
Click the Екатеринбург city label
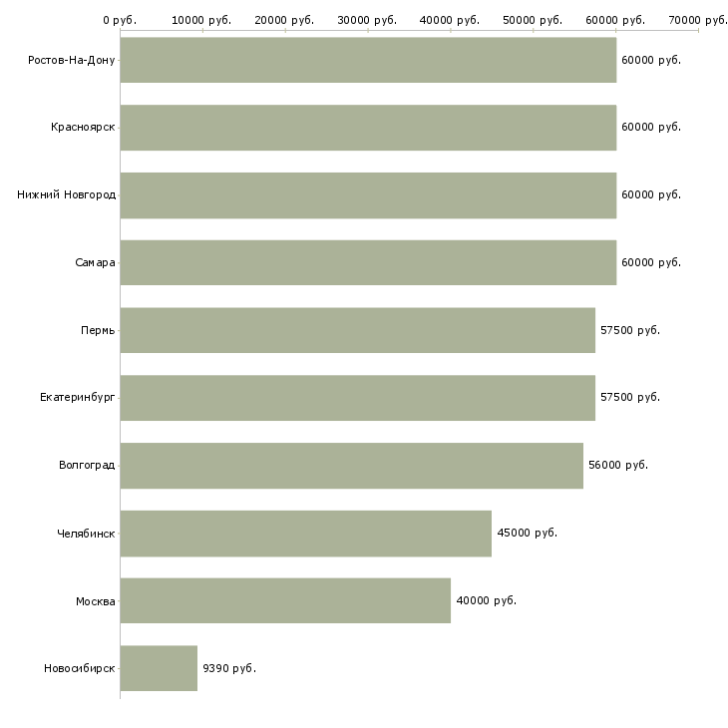(77, 398)
